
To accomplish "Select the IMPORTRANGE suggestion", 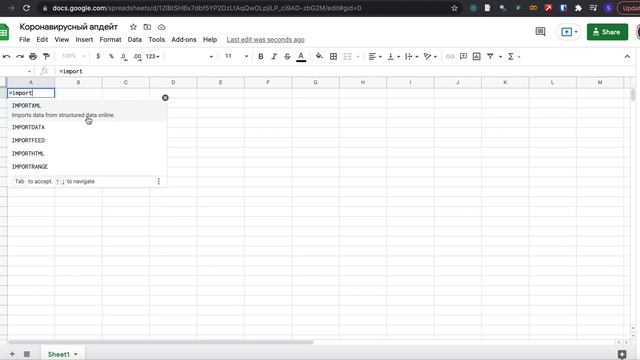I will [x=87, y=167].
